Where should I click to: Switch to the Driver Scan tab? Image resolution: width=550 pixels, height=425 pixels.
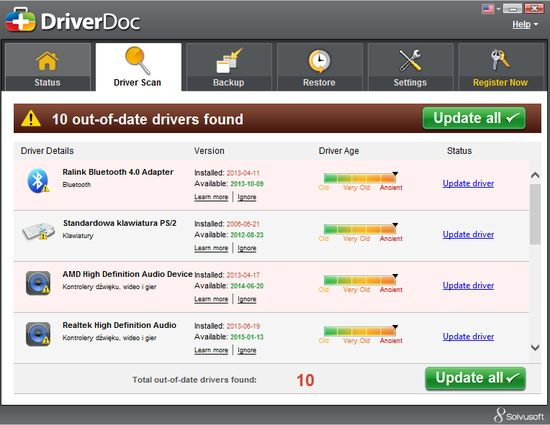pos(138,67)
